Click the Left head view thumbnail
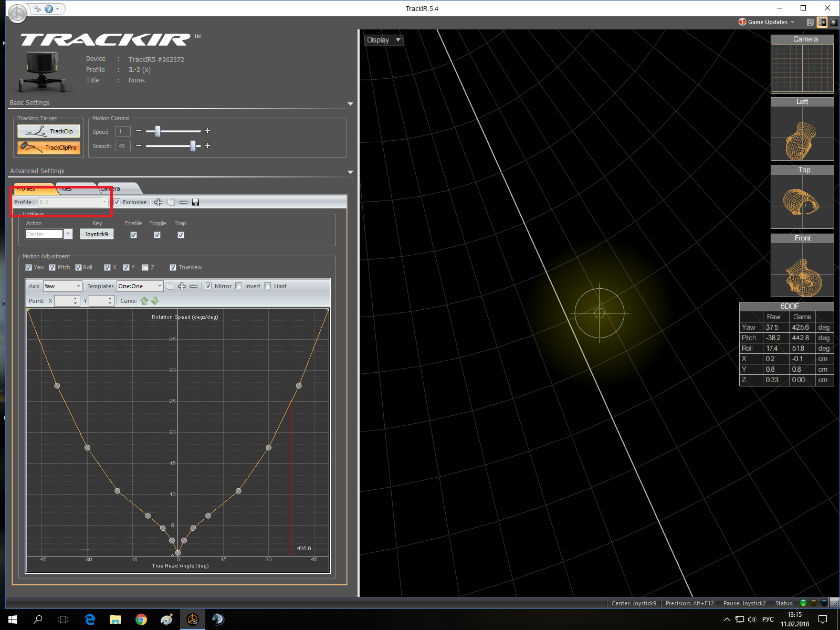The width and height of the screenshot is (840, 630). click(x=802, y=129)
